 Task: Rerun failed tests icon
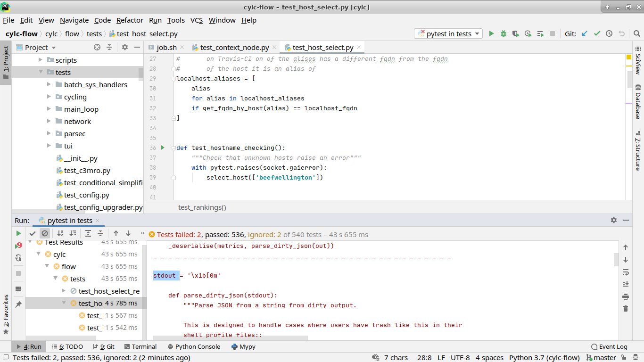[x=18, y=246]
